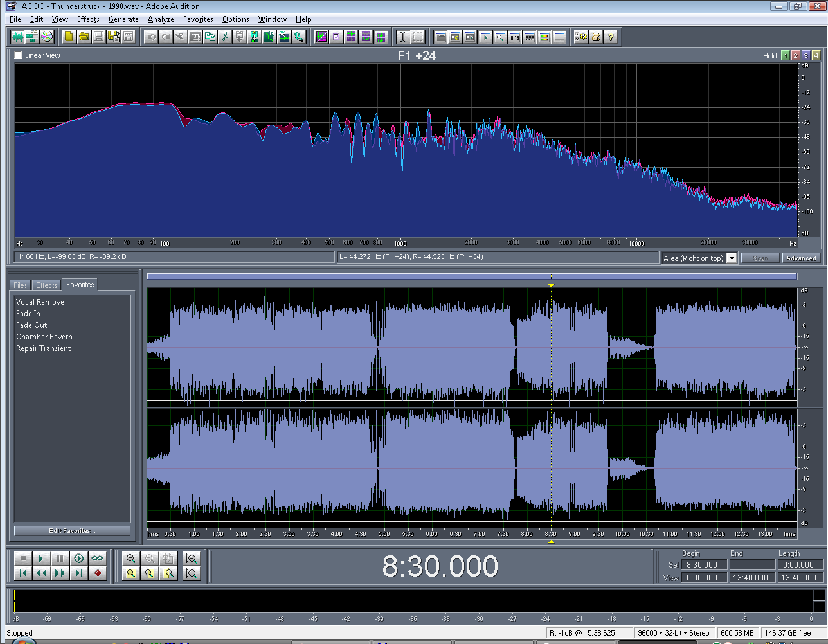The width and height of the screenshot is (828, 644).
Task: Select Repair Transient favorite
Action: (x=44, y=348)
